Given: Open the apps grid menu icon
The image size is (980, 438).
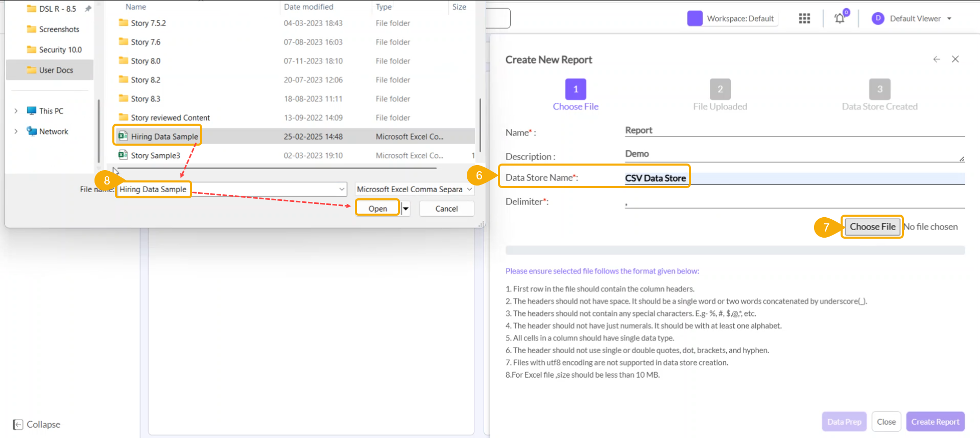Looking at the screenshot, I should (804, 18).
